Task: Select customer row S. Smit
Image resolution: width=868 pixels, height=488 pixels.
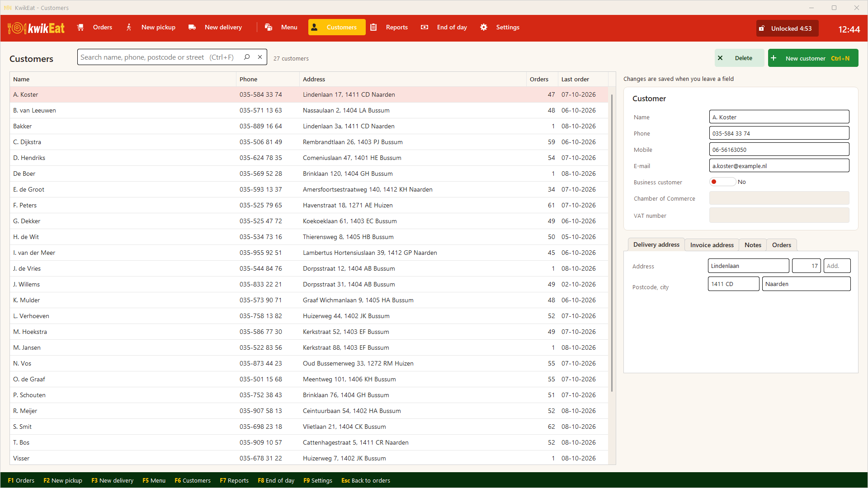Action: pos(309,427)
